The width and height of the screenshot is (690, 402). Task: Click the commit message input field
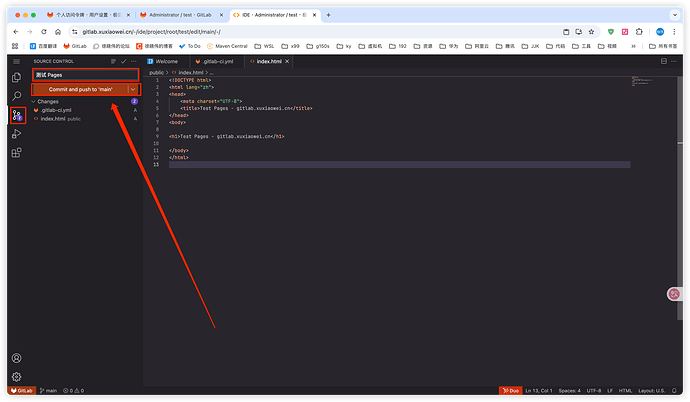click(x=84, y=74)
